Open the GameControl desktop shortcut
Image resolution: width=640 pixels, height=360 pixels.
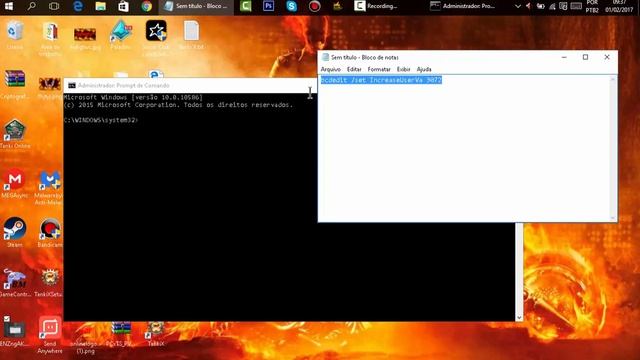15,282
